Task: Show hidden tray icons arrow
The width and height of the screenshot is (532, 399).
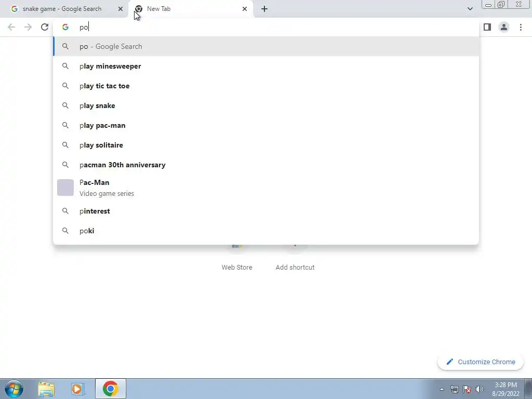Action: tap(442, 389)
